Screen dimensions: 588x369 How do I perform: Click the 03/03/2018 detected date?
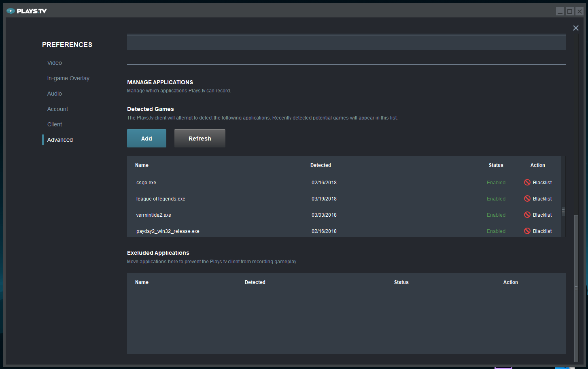[324, 215]
